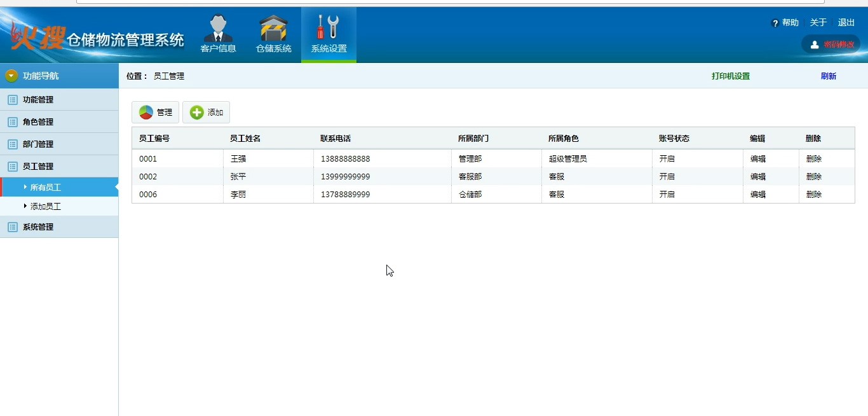868x416 pixels.
Task: Expand the 部门管理 sidebar section
Action: pyautogui.click(x=38, y=144)
